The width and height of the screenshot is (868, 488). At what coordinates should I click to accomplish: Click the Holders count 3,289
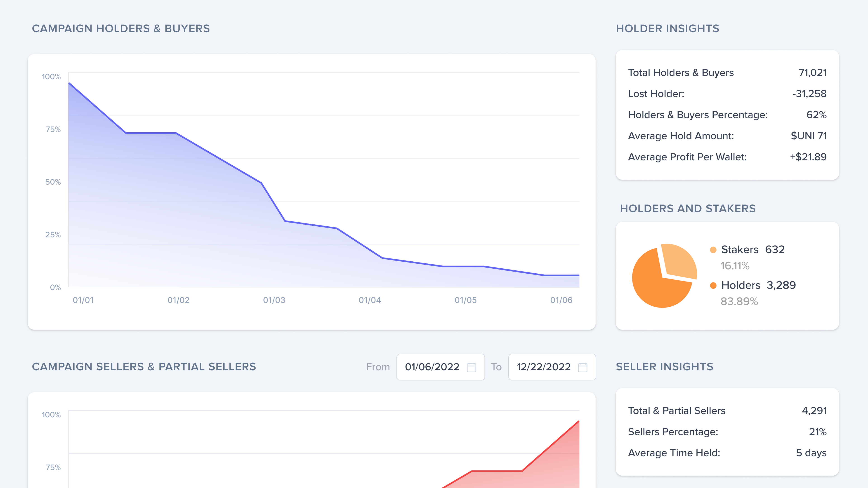(x=781, y=285)
